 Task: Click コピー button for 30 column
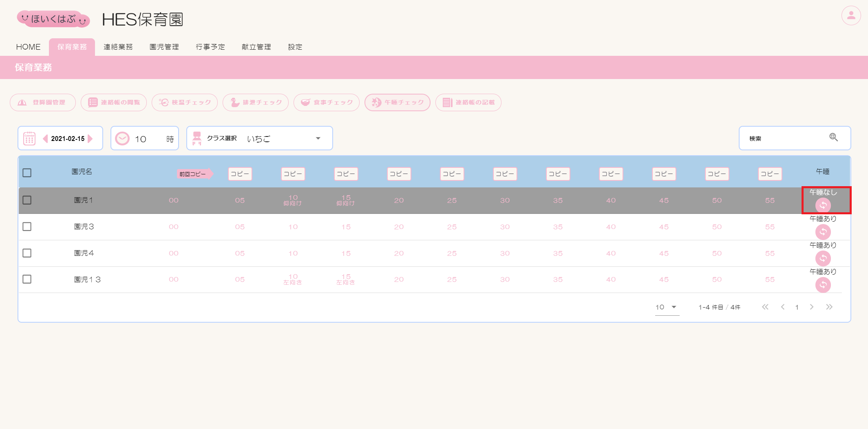[x=505, y=174]
